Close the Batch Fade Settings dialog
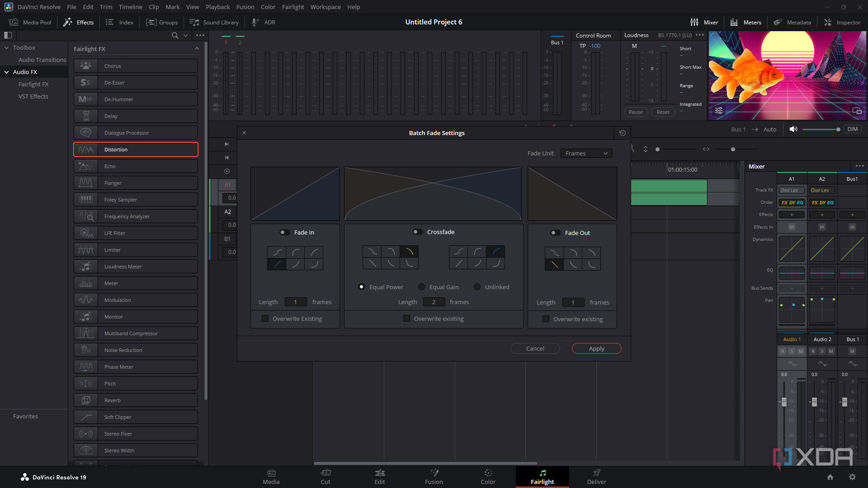868x488 pixels. click(x=244, y=133)
